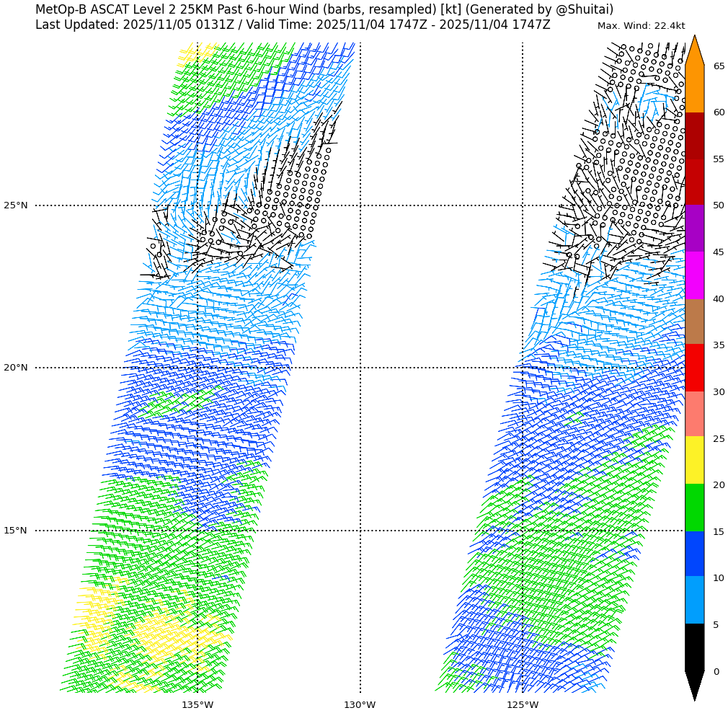Image resolution: width=728 pixels, height=713 pixels.
Task: Select the light blue 5–10 kt colorbar band
Action: pos(694,600)
